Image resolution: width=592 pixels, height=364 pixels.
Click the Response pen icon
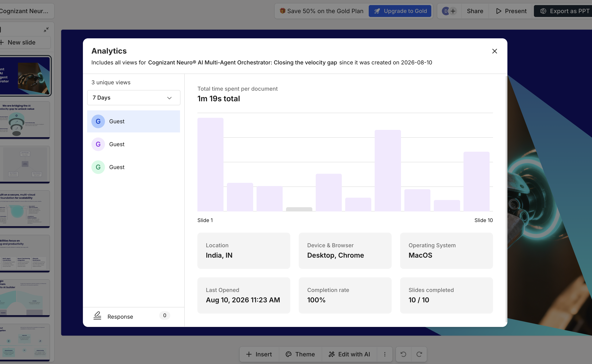(x=97, y=316)
